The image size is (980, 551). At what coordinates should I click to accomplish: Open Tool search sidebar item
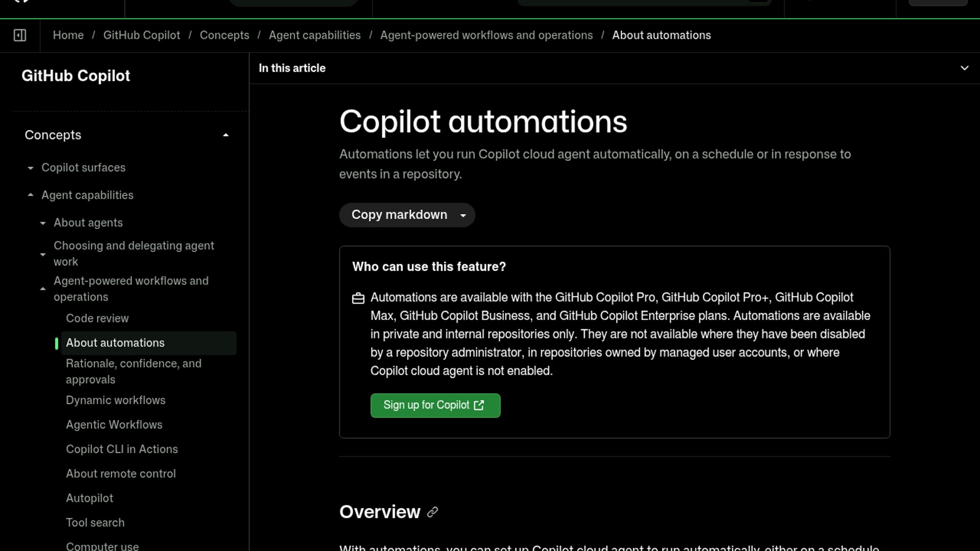[95, 522]
